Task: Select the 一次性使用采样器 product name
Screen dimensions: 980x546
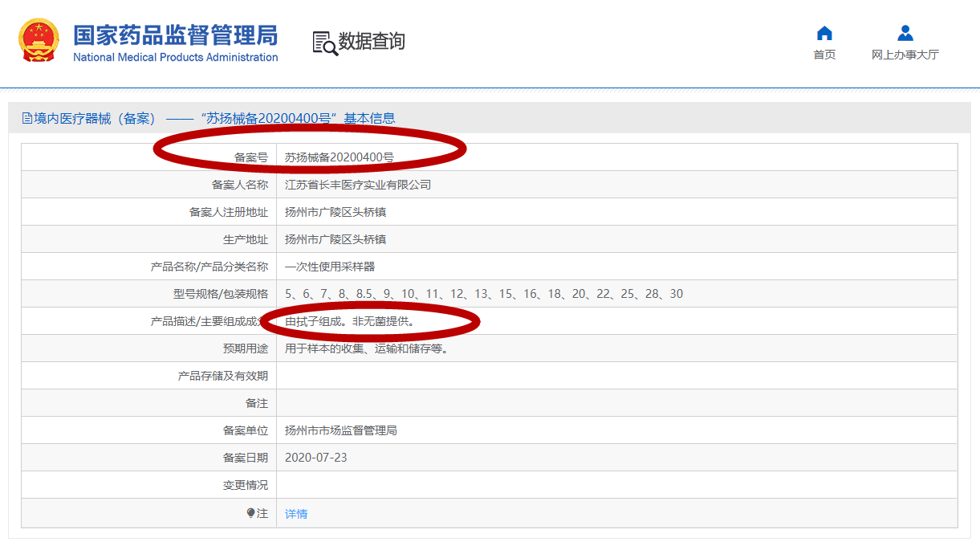Action: tap(330, 267)
